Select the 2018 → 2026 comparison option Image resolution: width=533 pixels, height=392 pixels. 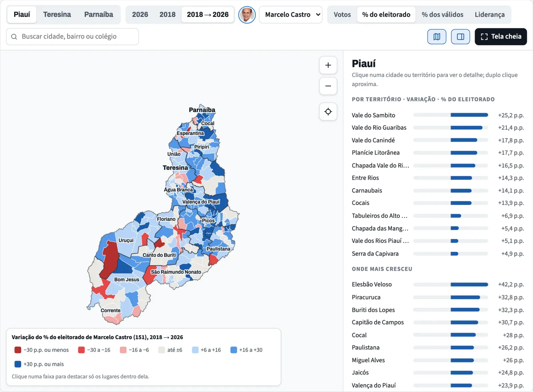point(208,15)
